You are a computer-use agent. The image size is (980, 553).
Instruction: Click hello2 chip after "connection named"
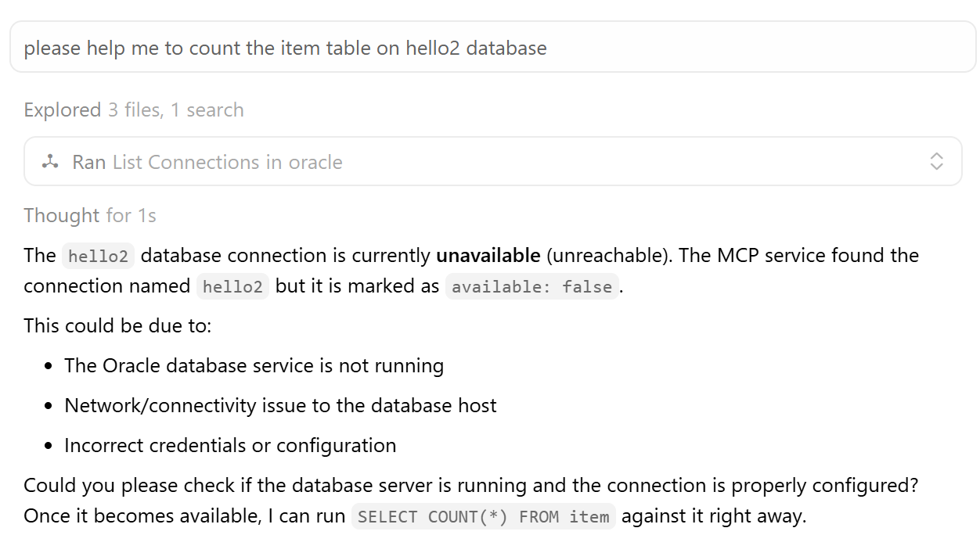coord(232,287)
